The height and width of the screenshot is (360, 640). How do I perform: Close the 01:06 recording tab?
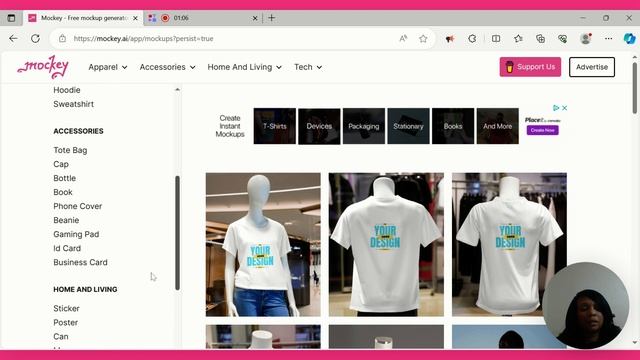(255, 18)
